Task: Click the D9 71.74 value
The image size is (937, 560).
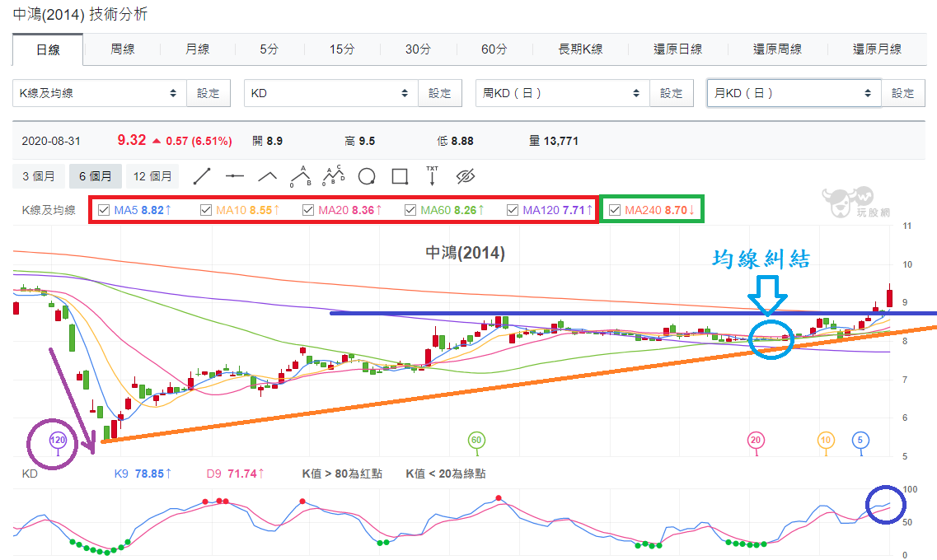Action: [x=235, y=474]
